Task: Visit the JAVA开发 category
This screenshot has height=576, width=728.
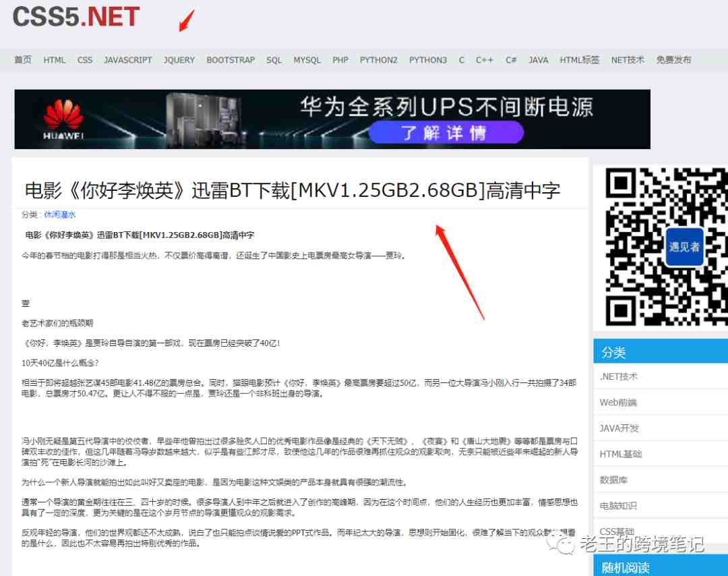Action: pos(619,428)
